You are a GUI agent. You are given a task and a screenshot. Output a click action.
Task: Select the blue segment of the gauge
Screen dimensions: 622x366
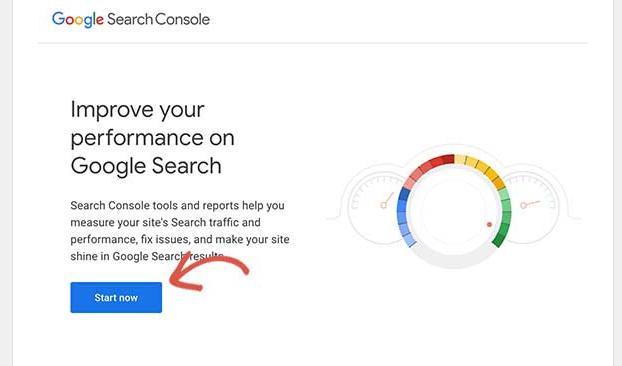pyautogui.click(x=406, y=217)
